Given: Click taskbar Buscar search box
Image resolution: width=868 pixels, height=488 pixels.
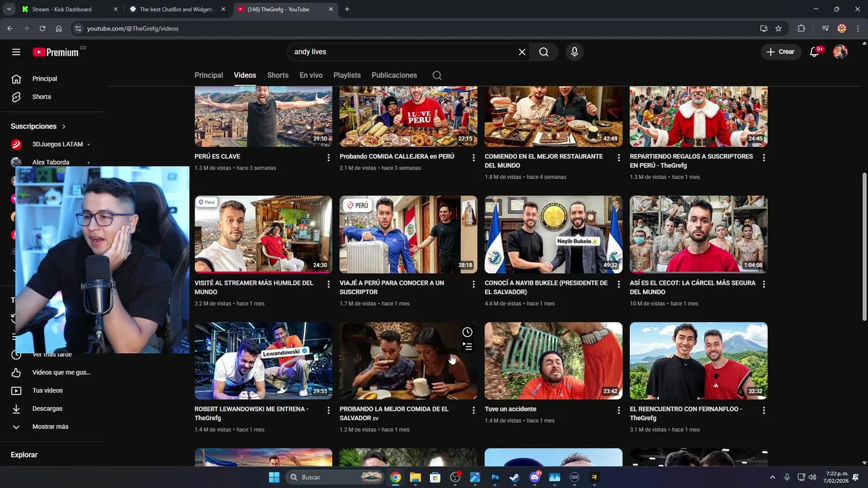Looking at the screenshot, I should coord(336,477).
